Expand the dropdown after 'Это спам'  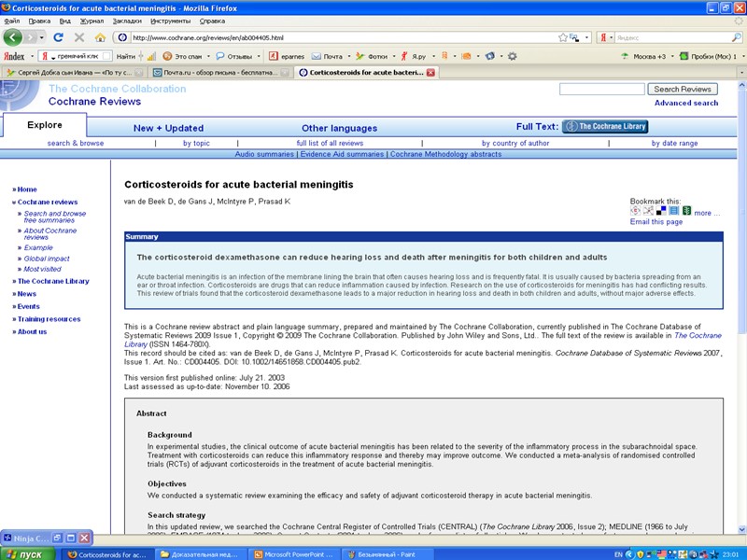[208, 56]
